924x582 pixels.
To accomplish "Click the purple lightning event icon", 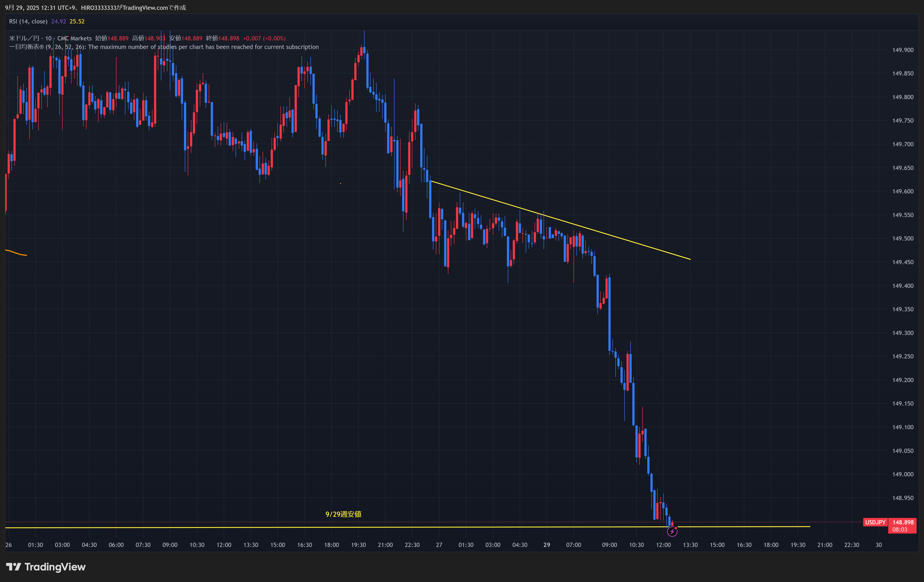I will pyautogui.click(x=672, y=531).
